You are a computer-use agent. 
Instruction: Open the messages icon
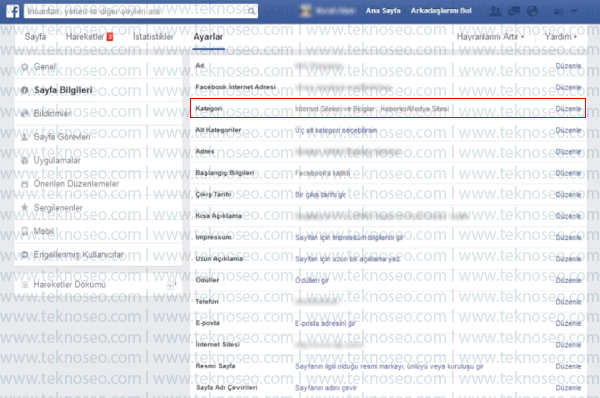tap(514, 11)
